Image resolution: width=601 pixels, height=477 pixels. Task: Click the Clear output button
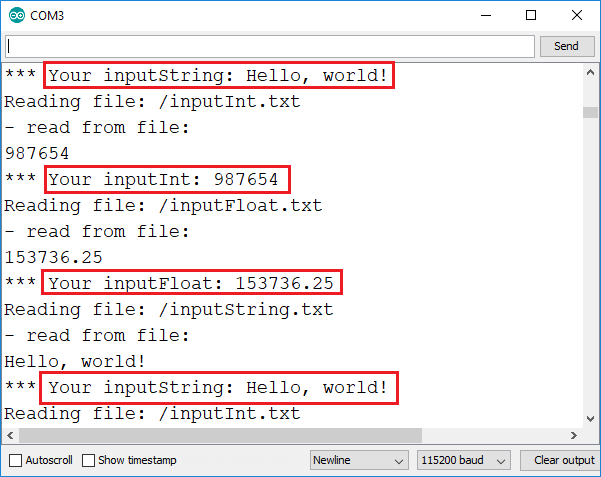pyautogui.click(x=563, y=460)
